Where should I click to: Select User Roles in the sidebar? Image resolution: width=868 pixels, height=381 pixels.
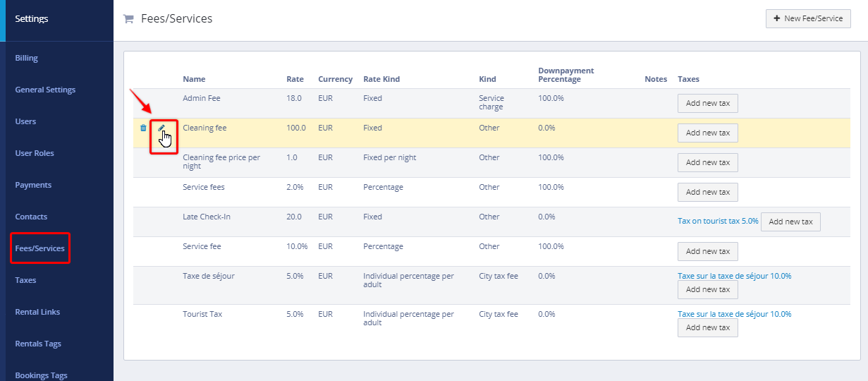(35, 153)
